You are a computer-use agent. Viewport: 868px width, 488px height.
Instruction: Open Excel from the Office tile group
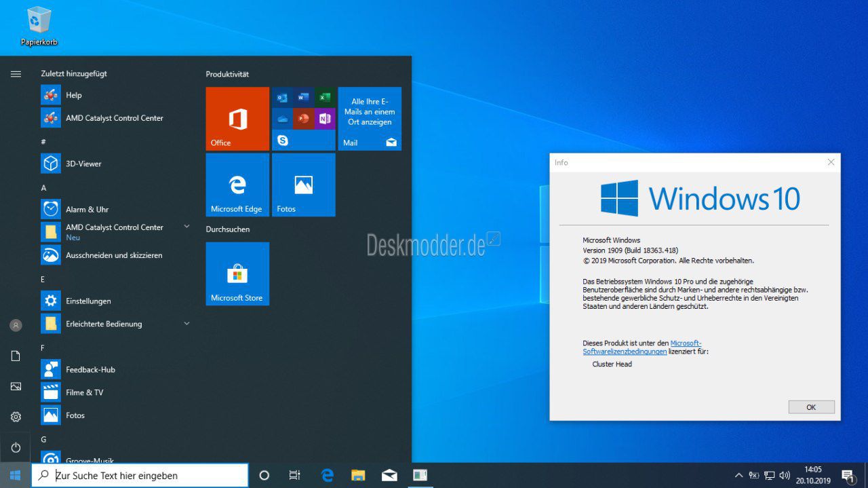click(324, 97)
